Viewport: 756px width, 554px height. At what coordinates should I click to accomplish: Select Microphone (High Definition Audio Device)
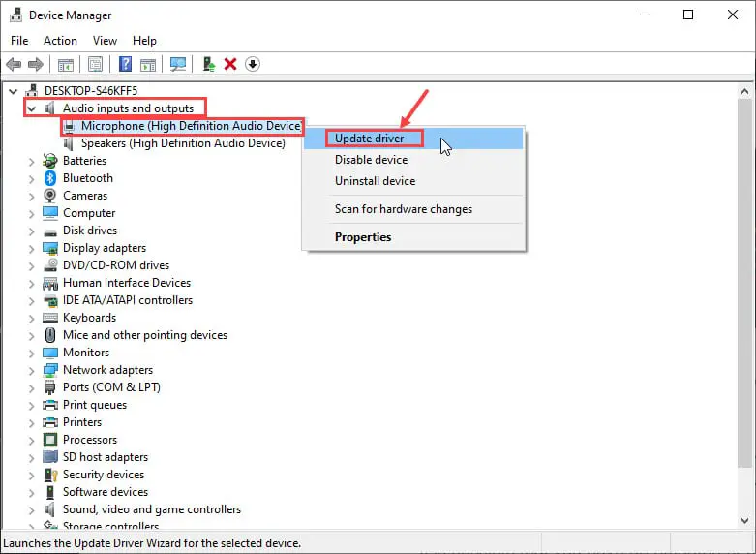[192, 126]
